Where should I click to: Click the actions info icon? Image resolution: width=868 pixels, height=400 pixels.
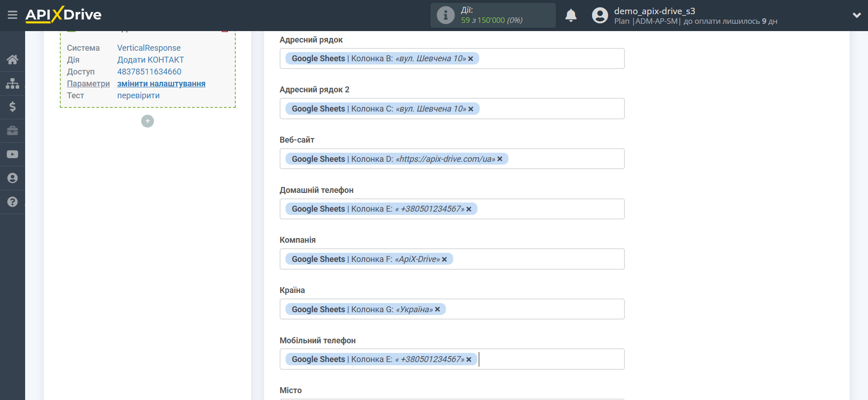click(x=445, y=16)
